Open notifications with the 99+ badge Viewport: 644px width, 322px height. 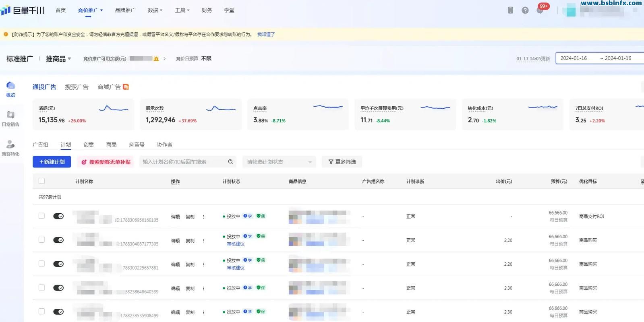tap(540, 10)
